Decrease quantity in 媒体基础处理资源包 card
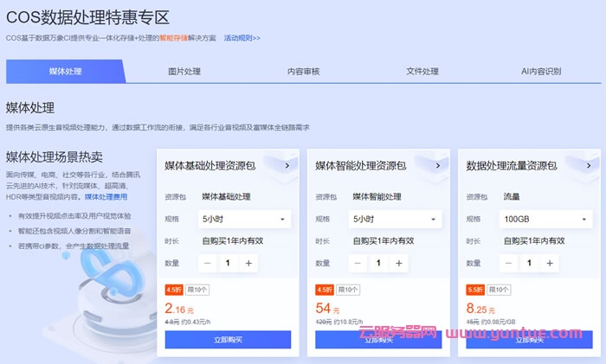This screenshot has height=364, width=606. tap(207, 263)
